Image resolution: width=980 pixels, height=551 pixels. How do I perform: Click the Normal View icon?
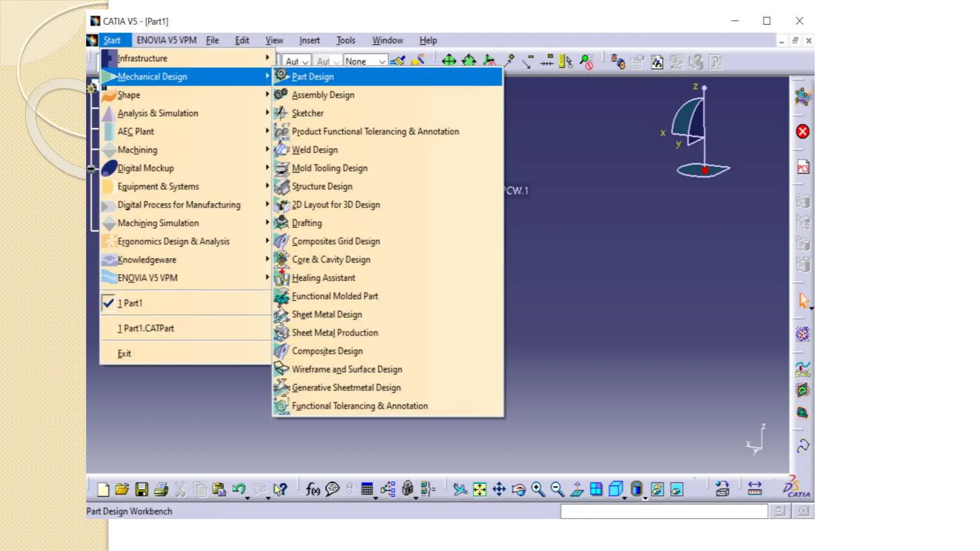577,489
